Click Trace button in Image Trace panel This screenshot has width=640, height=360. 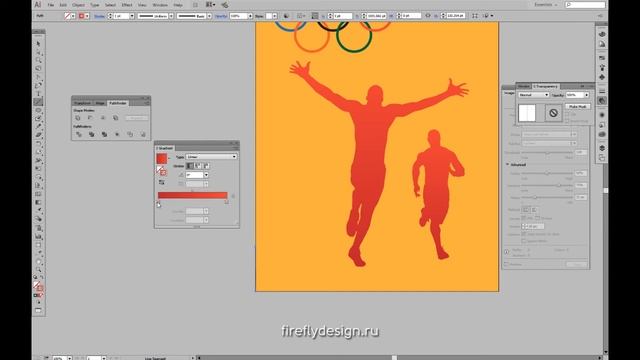[577, 264]
